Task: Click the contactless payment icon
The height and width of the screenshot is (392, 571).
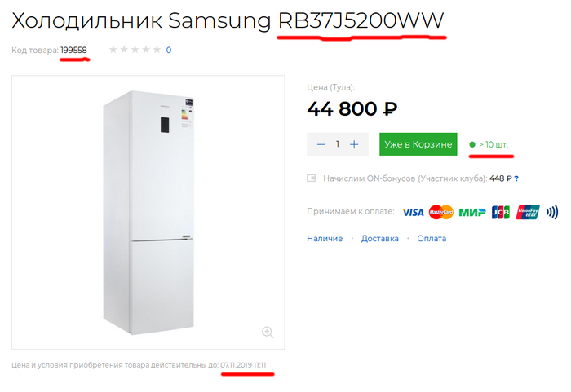Action: [552, 212]
